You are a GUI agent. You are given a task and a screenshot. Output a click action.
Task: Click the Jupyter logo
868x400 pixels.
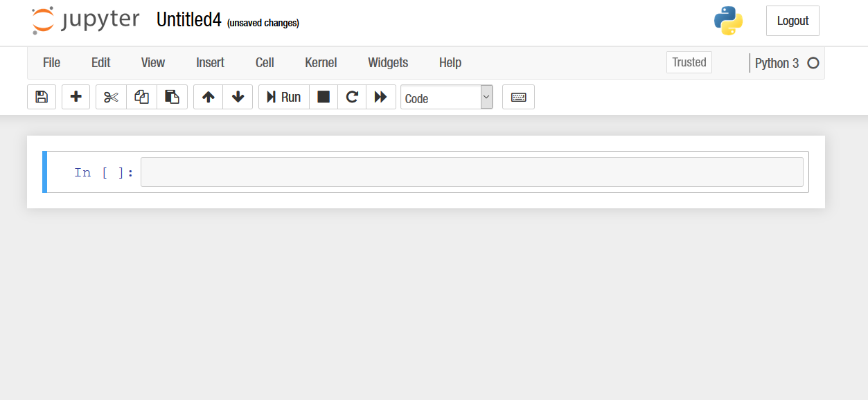pos(85,21)
